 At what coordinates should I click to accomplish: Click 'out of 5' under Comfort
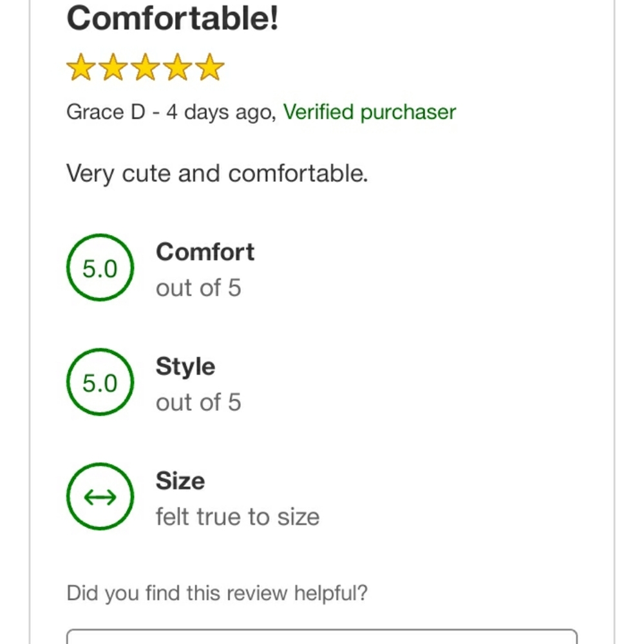coord(198,287)
